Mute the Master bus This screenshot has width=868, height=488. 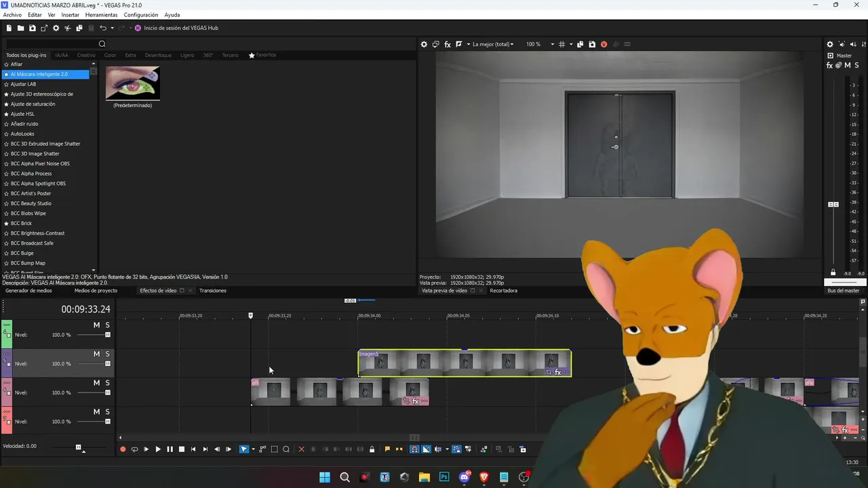[x=848, y=66]
